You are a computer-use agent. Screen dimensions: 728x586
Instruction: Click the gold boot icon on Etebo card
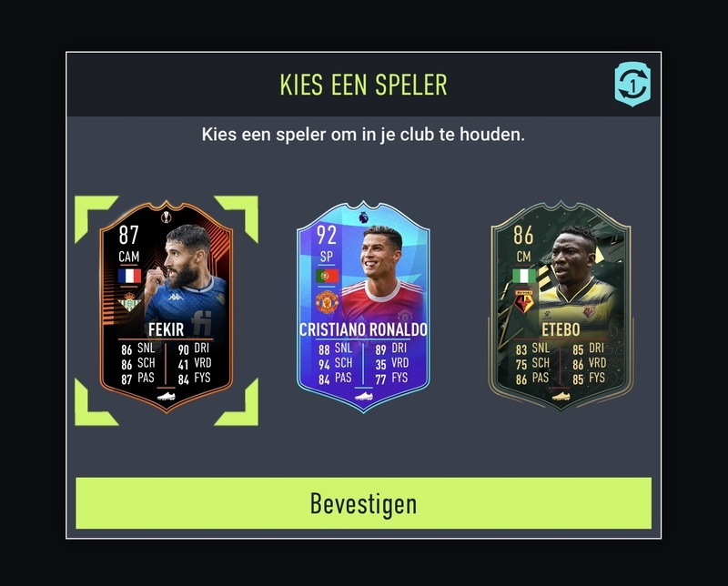tap(561, 396)
